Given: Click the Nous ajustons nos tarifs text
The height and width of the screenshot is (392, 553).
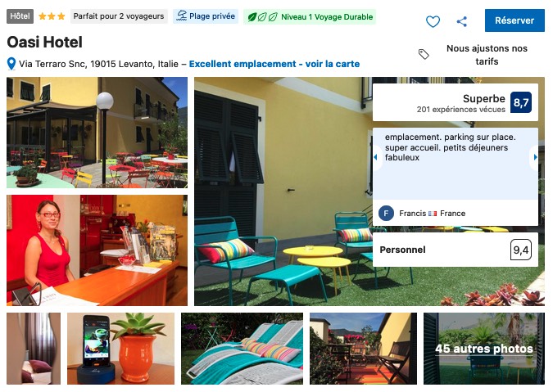Looking at the screenshot, I should (x=487, y=55).
